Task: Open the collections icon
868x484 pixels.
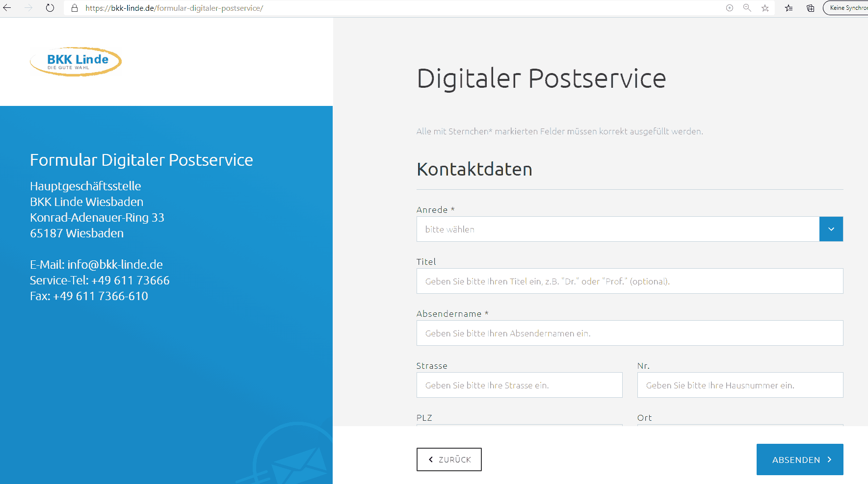Action: 811,8
